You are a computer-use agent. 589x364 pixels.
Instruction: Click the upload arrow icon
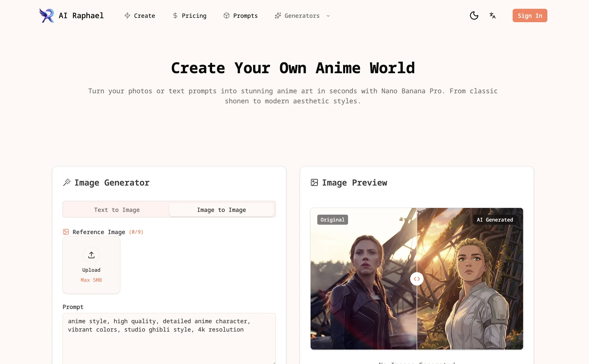pyautogui.click(x=91, y=255)
